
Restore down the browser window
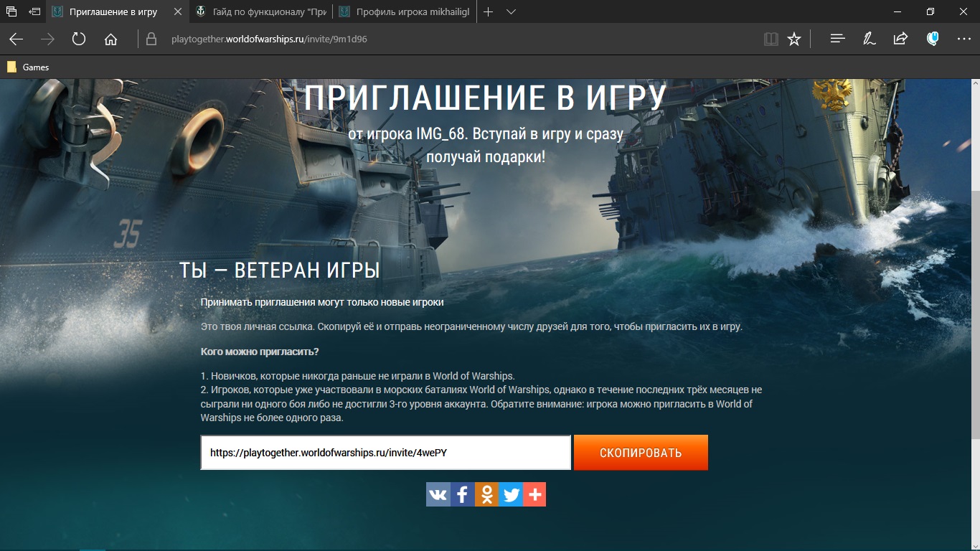(930, 12)
